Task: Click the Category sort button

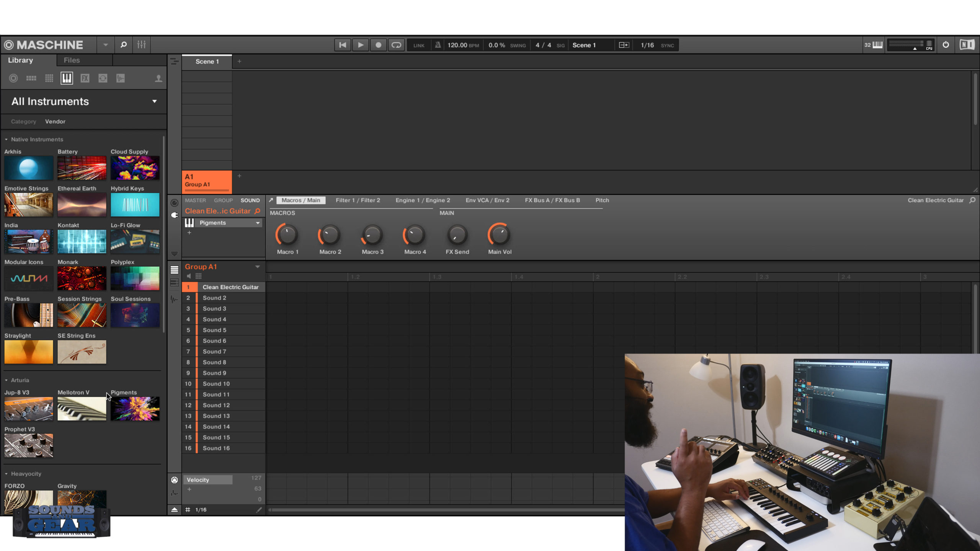Action: pyautogui.click(x=23, y=121)
